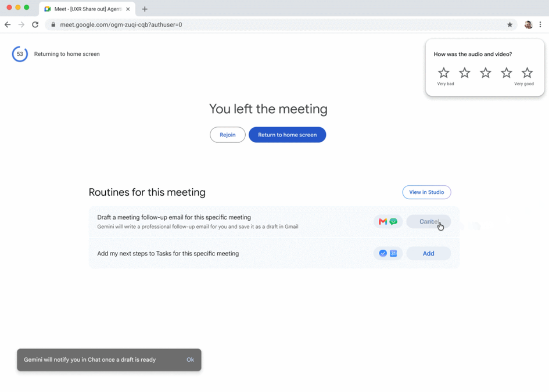Focus the address bar showing meet.google.com

click(281, 24)
